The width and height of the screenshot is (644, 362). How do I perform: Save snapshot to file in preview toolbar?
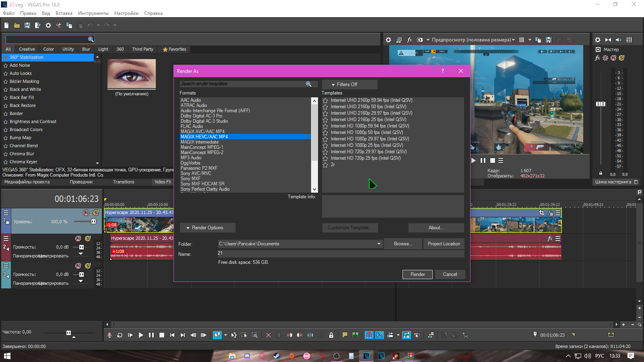(x=549, y=40)
